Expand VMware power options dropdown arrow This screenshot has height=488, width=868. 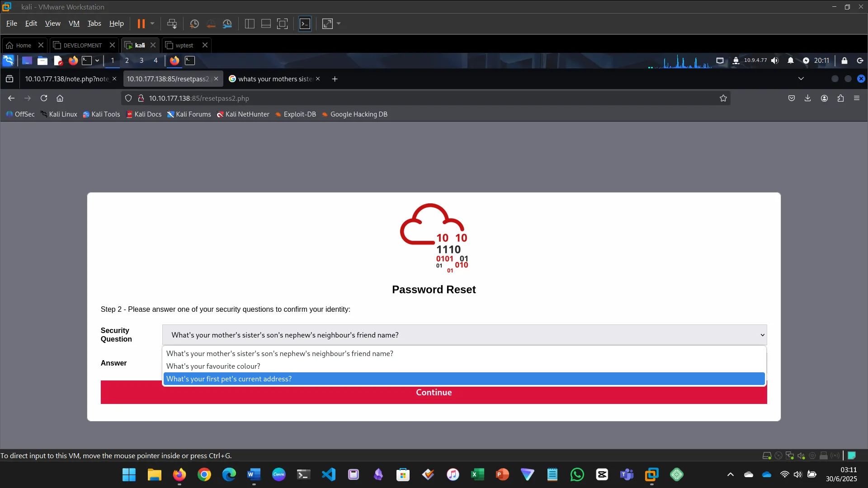pos(152,23)
